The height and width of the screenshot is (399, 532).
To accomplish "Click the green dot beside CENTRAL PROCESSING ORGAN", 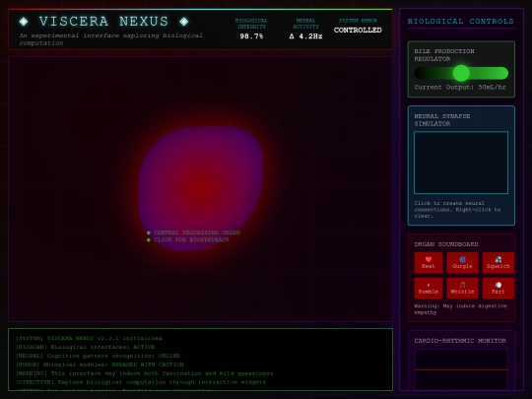I will click(148, 233).
